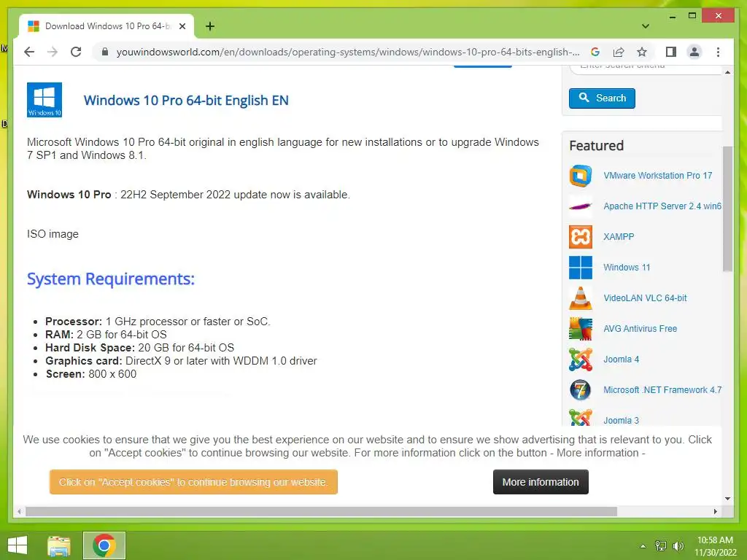Click the scroll down arrow
This screenshot has width=747, height=560.
(x=727, y=499)
